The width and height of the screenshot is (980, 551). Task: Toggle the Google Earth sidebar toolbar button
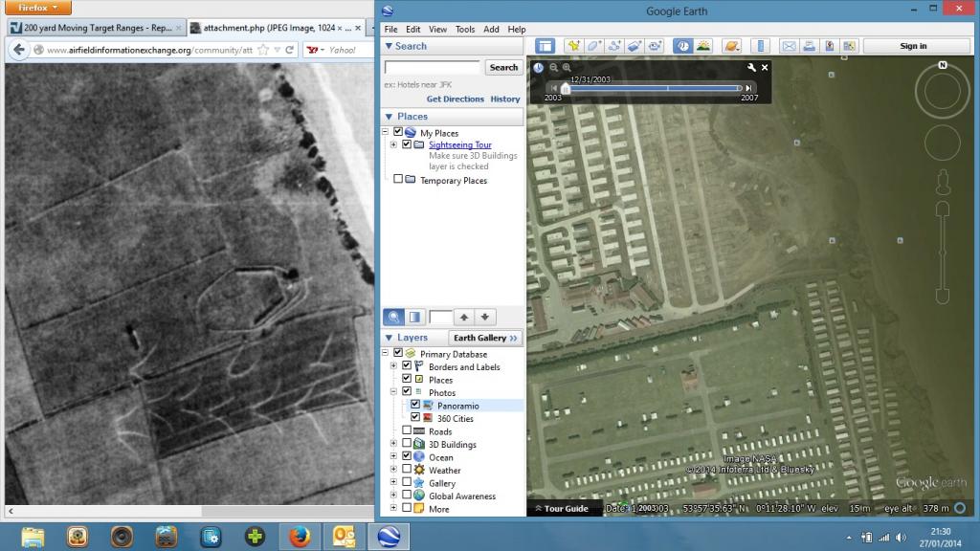tap(545, 46)
